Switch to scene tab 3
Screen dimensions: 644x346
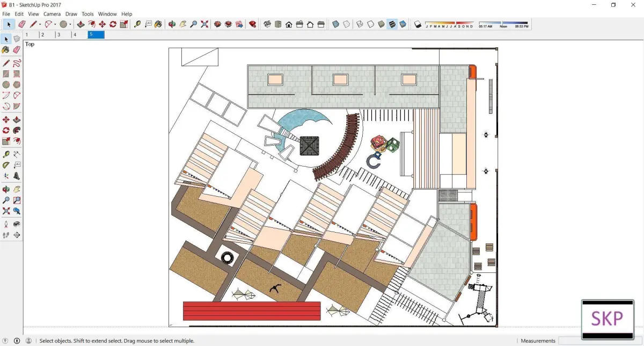pyautogui.click(x=64, y=34)
